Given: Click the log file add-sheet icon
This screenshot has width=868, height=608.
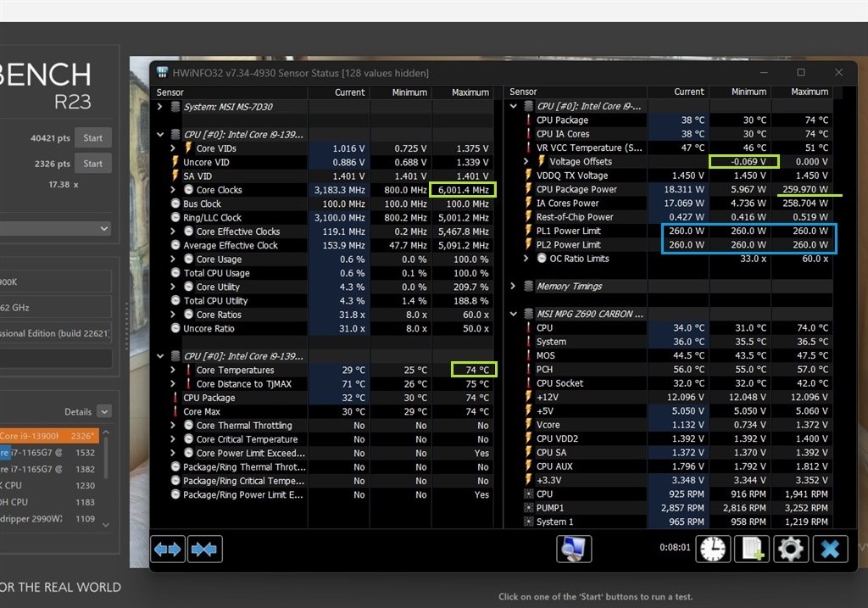Looking at the screenshot, I should pyautogui.click(x=752, y=549).
